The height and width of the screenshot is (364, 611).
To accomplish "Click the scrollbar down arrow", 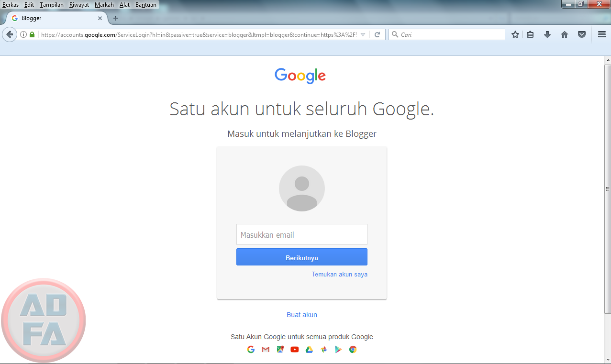I will (608, 359).
